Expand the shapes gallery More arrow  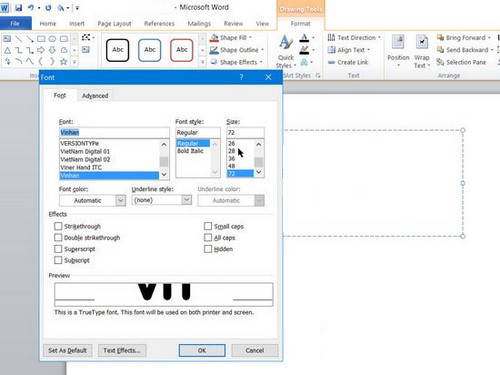coord(74,62)
